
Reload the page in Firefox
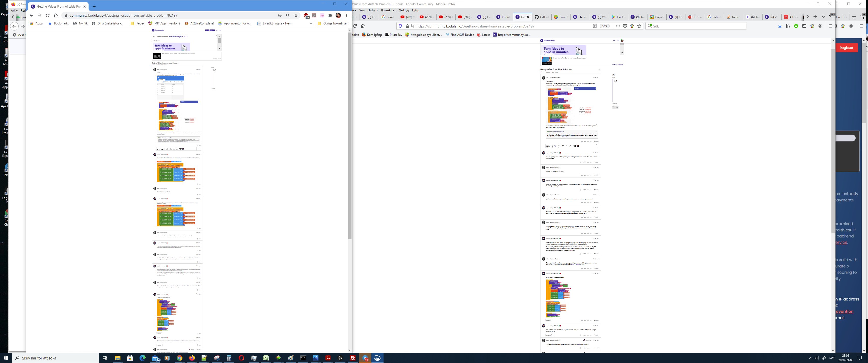355,26
